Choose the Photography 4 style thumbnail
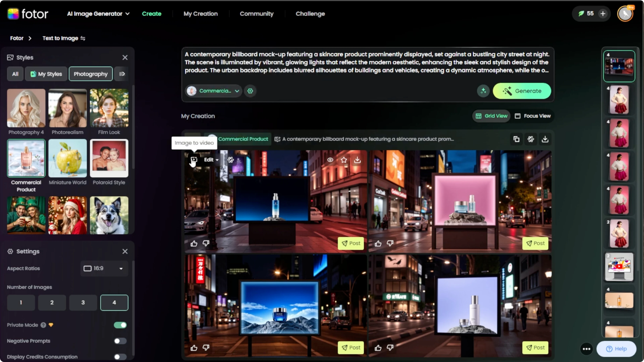The image size is (644, 362). [26, 108]
